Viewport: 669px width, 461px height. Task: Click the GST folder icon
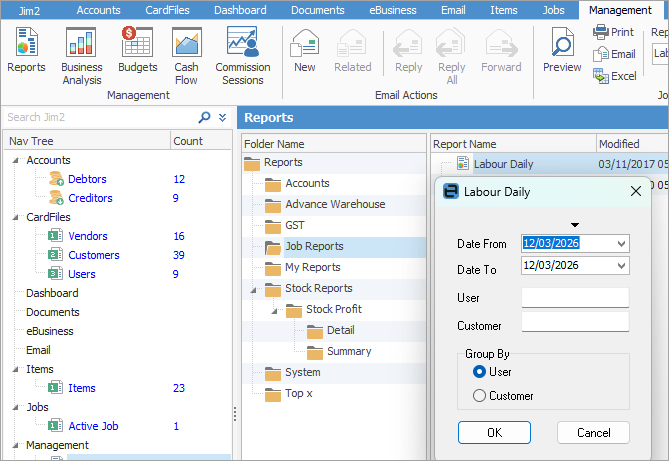272,226
